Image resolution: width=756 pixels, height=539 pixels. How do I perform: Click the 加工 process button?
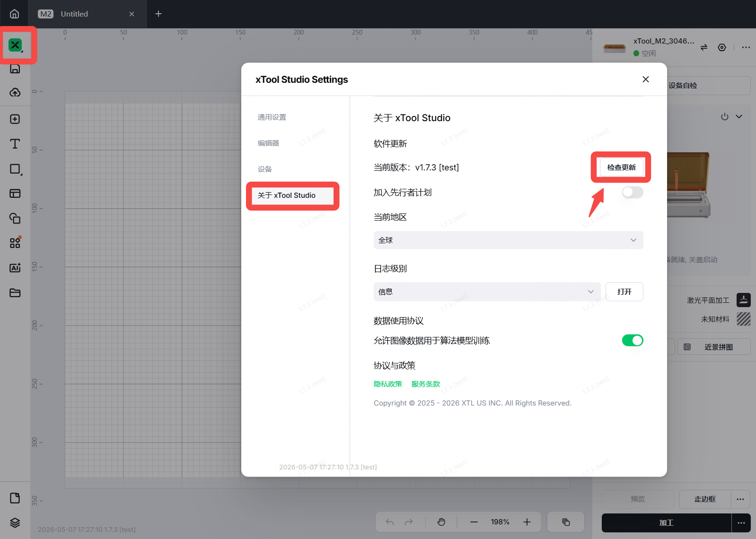pos(667,523)
